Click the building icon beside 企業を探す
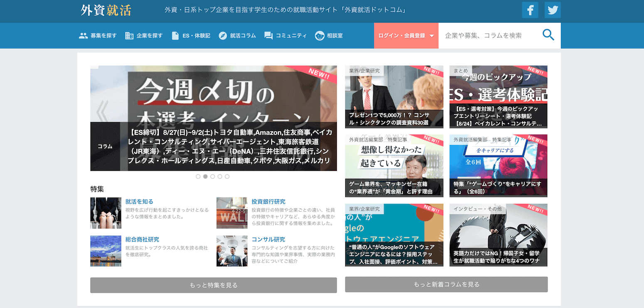Screen dimensions: 644x308 pyautogui.click(x=129, y=36)
